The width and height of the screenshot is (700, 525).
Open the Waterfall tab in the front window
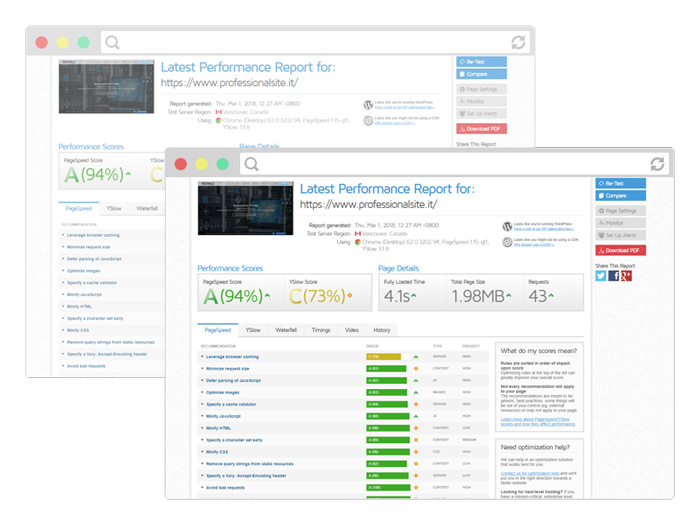[x=286, y=330]
